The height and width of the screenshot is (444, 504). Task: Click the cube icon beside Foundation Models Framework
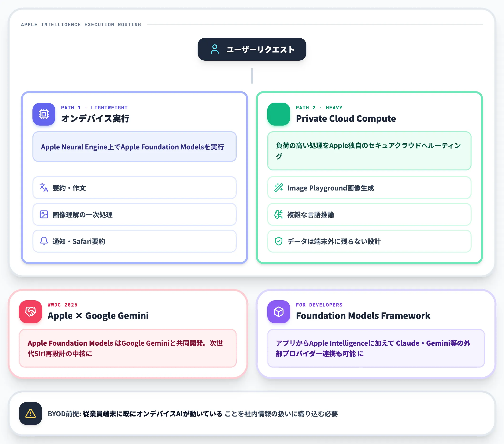pyautogui.click(x=279, y=312)
